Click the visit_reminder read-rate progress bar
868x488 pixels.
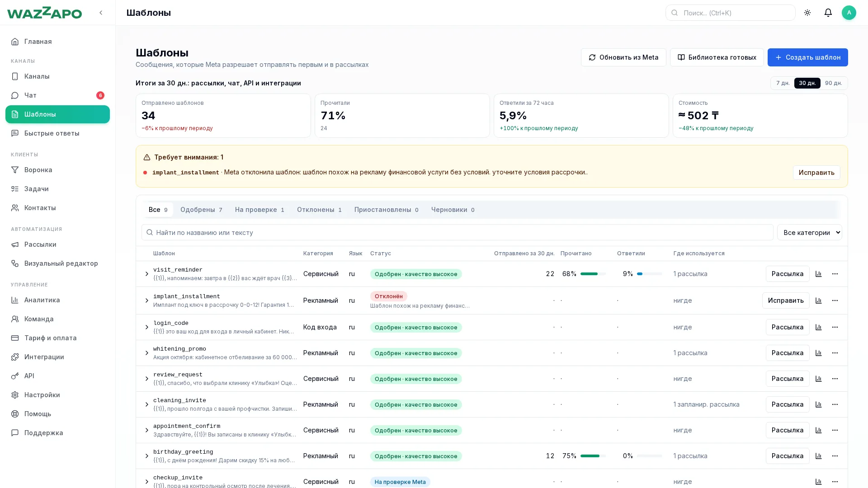(x=593, y=274)
